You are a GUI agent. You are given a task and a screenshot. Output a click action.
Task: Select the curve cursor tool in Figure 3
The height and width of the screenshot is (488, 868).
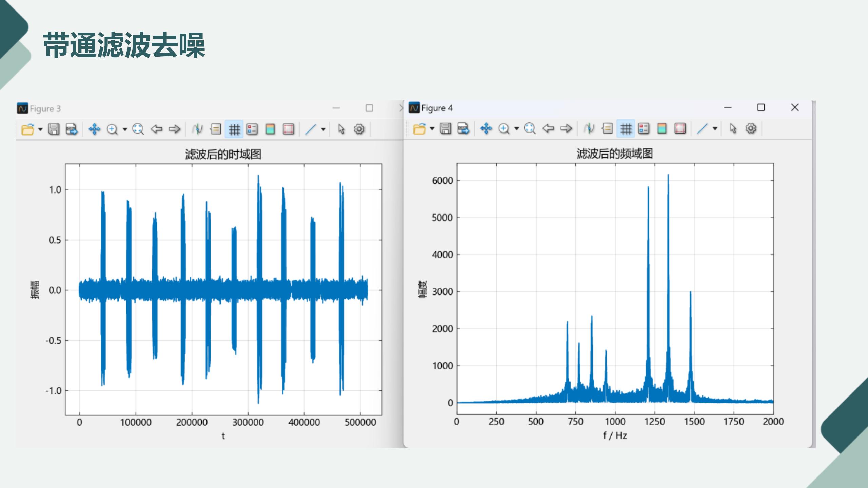pyautogui.click(x=197, y=129)
